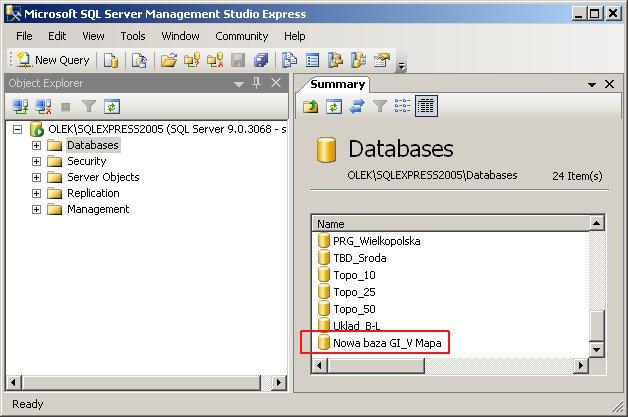Viewport: 628px width, 417px height.
Task: Click the Synchronize arrows icon in Summary
Action: pos(357,106)
